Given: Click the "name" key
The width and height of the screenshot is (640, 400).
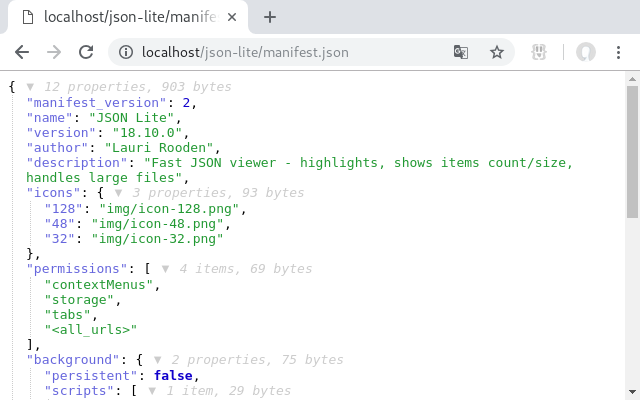Looking at the screenshot, I should click(x=49, y=118).
